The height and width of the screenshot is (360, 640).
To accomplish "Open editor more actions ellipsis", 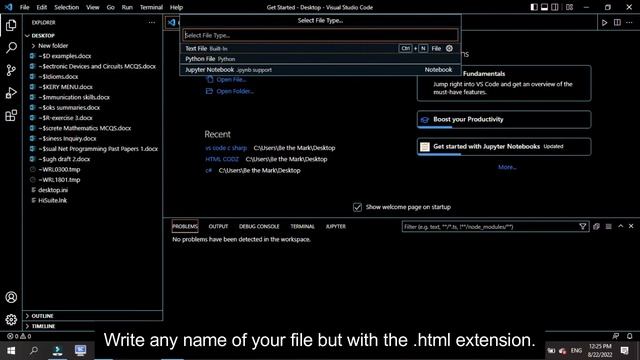I will pos(629,22).
